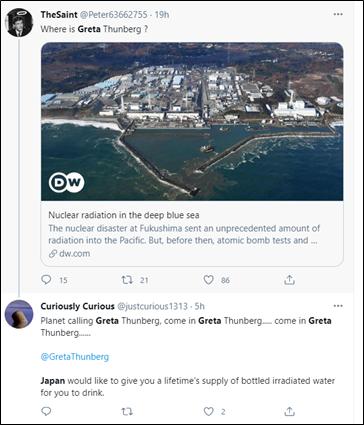Image resolution: width=364 pixels, height=425 pixels.
Task: Open Curiously Curious display name profile
Action: coord(78,306)
